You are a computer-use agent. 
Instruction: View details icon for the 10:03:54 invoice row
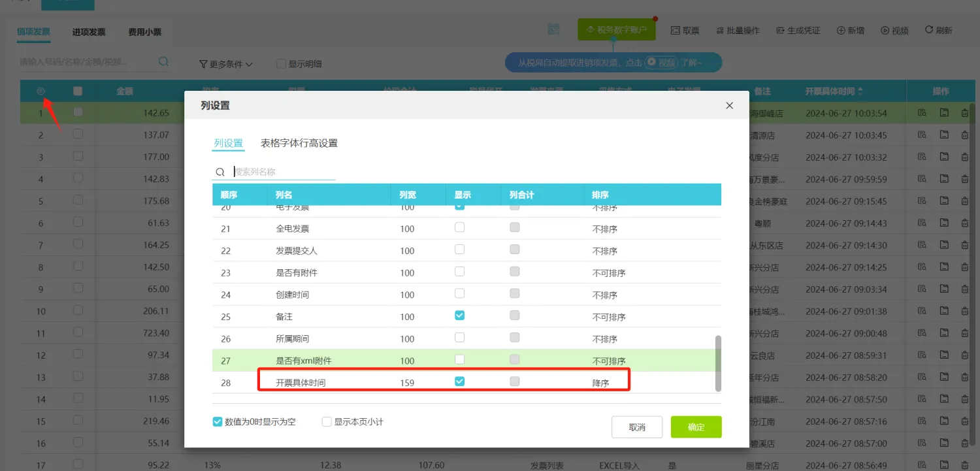pyautogui.click(x=922, y=113)
